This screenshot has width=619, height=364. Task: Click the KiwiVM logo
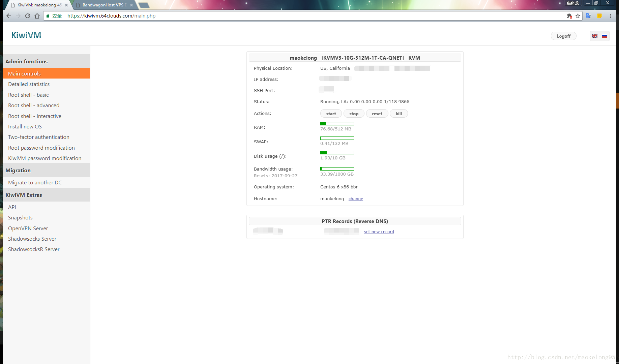[26, 35]
